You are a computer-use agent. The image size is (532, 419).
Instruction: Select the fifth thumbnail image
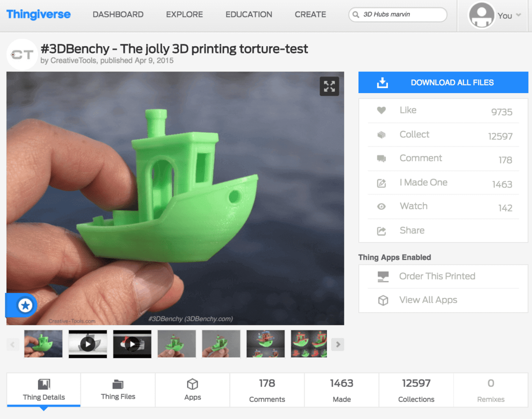[x=221, y=344]
